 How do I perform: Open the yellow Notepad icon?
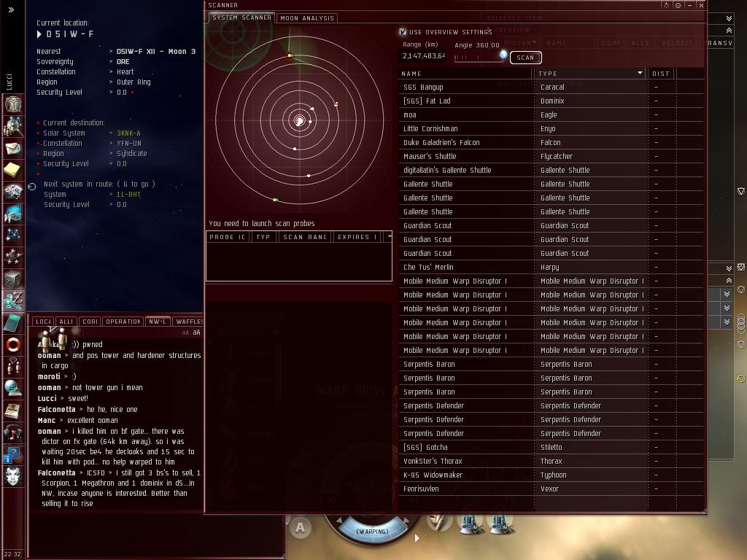coord(13,169)
